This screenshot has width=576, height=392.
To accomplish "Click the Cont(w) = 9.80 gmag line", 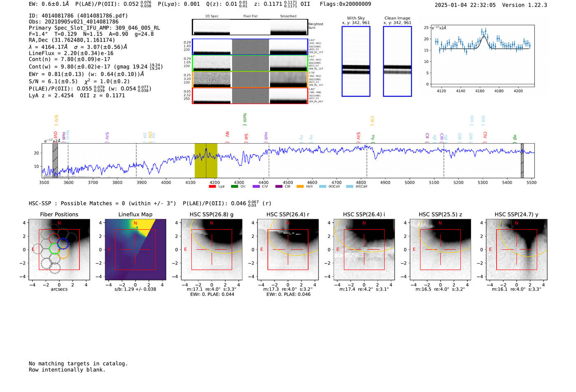I will click(95, 66).
